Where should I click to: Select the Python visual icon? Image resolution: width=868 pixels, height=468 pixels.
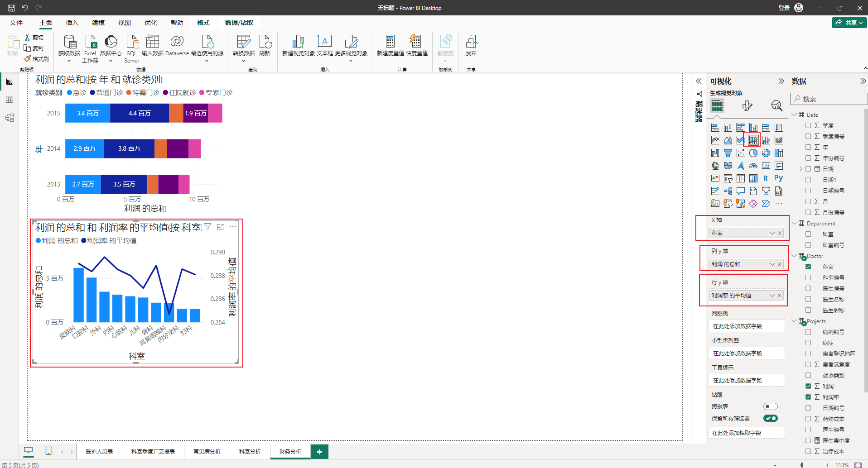778,178
